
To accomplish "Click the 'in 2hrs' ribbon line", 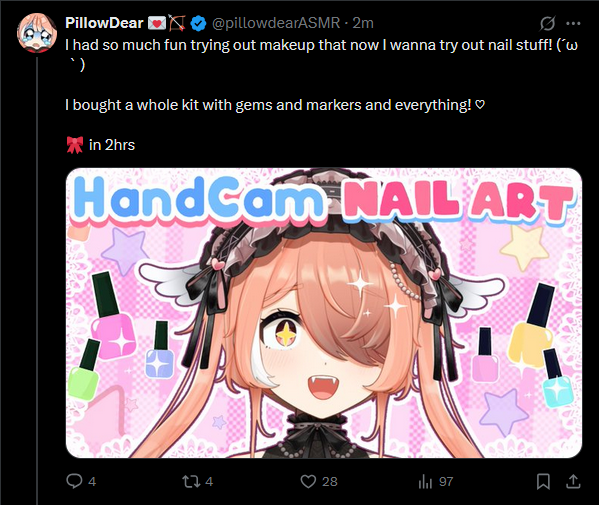I will (x=101, y=145).
